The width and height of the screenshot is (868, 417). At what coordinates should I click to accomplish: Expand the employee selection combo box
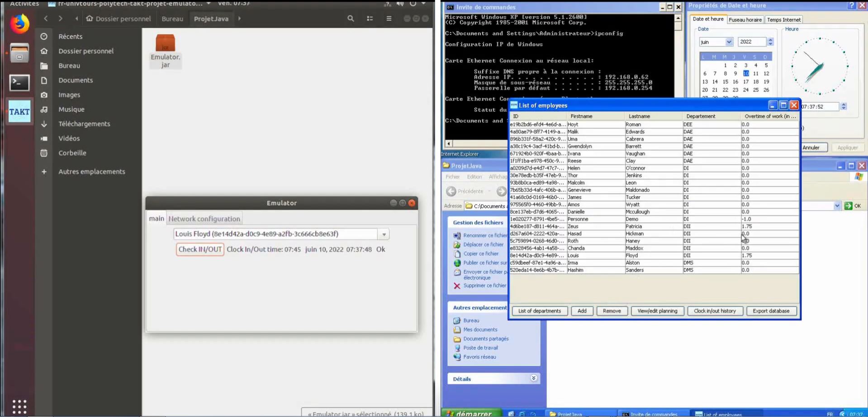384,234
